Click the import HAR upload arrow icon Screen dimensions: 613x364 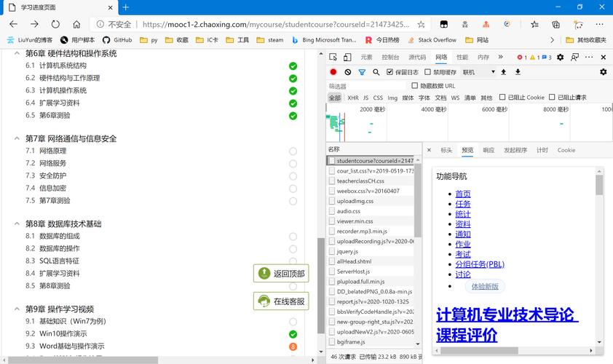pos(503,72)
